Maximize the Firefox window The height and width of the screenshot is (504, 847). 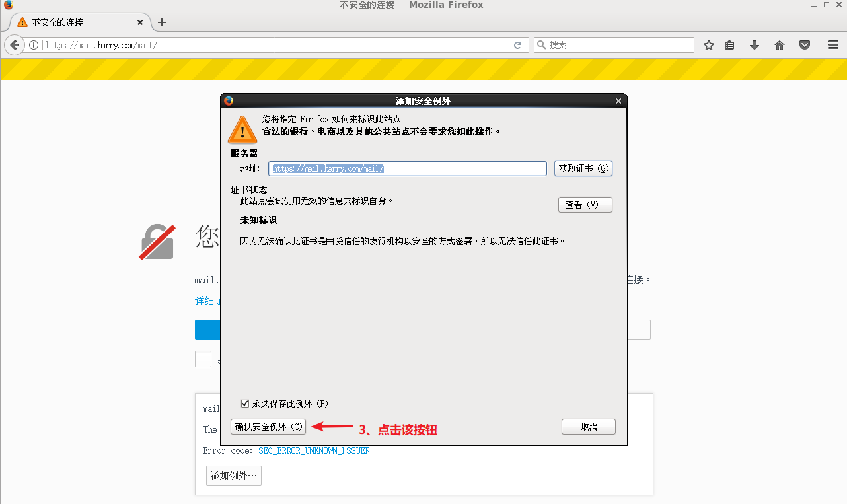(826, 5)
